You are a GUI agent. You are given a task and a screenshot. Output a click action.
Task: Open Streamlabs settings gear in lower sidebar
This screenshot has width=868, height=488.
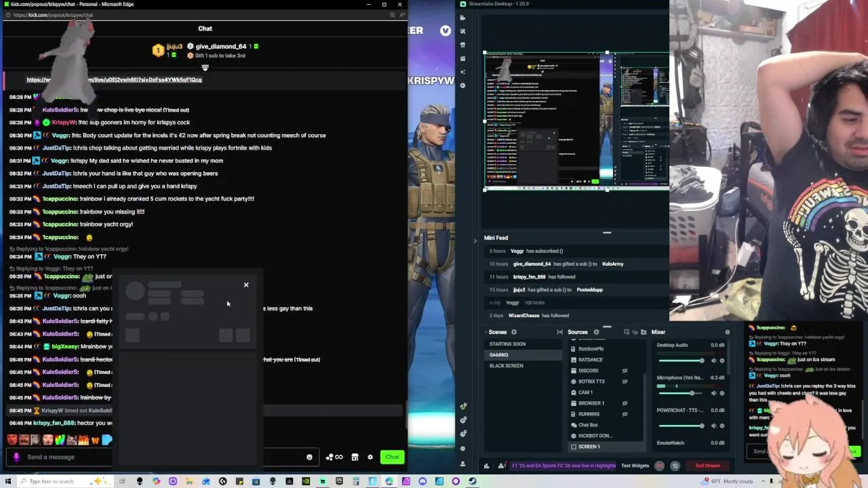click(x=462, y=450)
